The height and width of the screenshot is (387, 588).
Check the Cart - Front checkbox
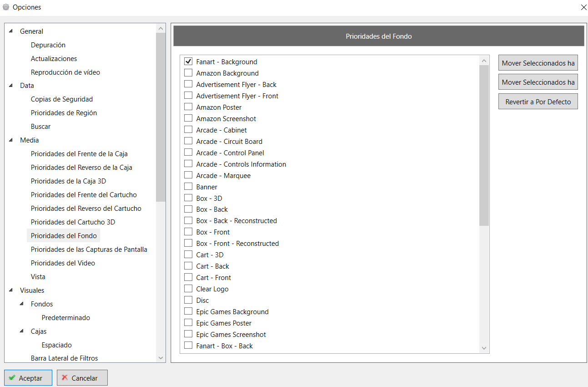[188, 277]
